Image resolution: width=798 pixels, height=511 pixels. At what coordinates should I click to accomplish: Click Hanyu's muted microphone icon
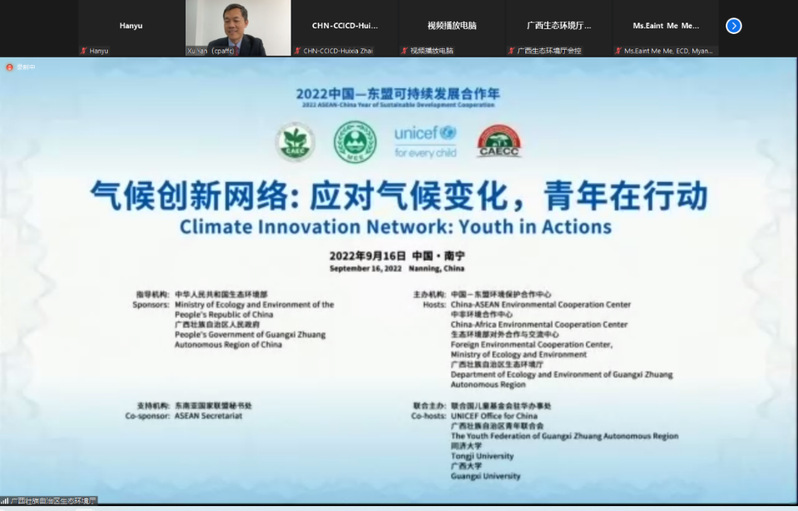tap(83, 50)
